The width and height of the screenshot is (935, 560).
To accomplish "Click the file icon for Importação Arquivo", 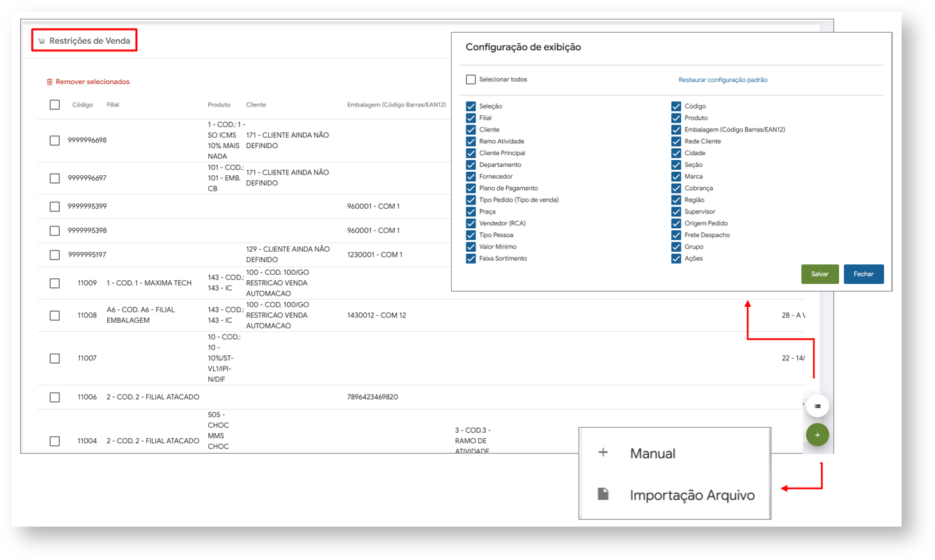I will 603,495.
